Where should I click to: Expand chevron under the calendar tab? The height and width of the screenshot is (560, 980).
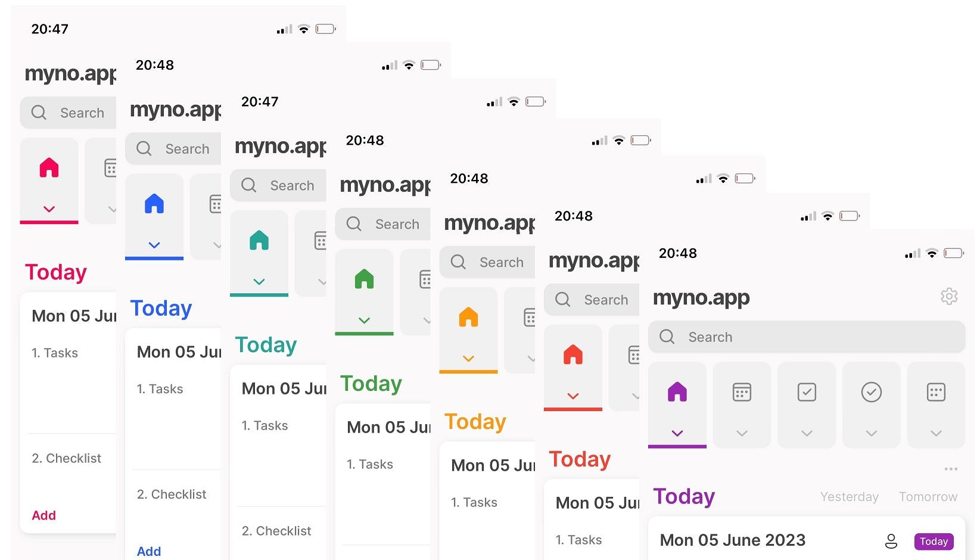coord(742,433)
